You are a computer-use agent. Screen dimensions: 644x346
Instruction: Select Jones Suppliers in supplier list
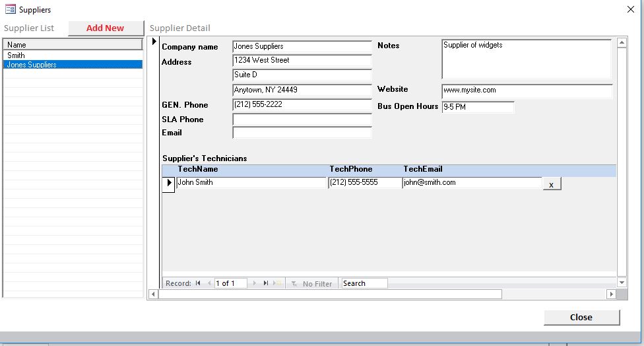coord(73,65)
